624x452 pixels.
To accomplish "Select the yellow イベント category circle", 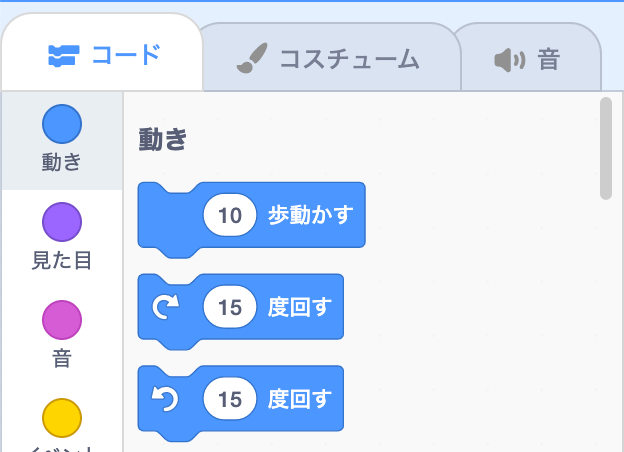I will click(62, 417).
